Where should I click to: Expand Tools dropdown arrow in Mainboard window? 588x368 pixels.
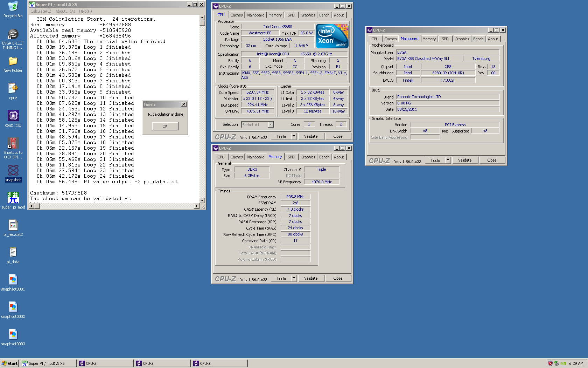point(448,160)
